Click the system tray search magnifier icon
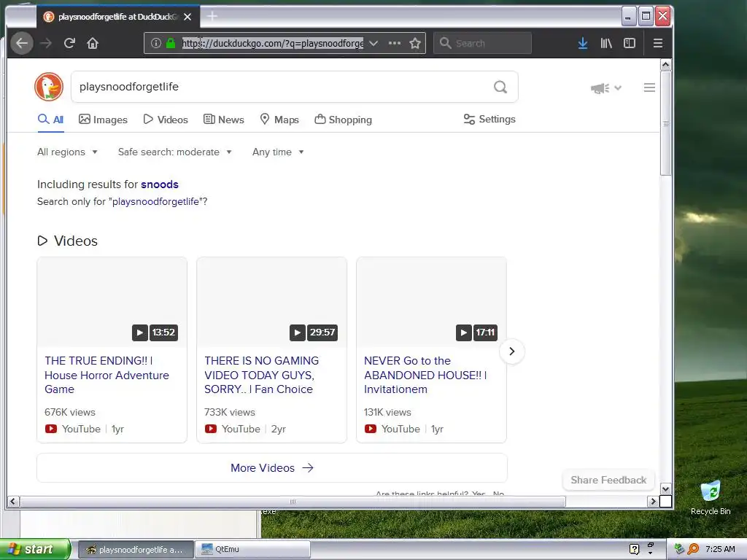 [693, 549]
